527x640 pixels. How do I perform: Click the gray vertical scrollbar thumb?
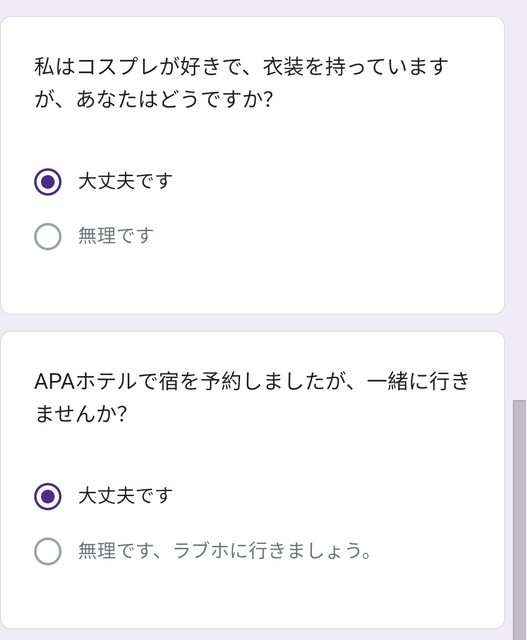tap(520, 520)
